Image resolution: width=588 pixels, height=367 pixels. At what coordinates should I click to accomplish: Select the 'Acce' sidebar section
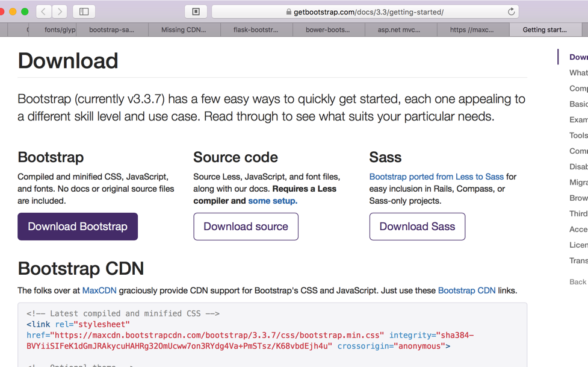click(578, 230)
